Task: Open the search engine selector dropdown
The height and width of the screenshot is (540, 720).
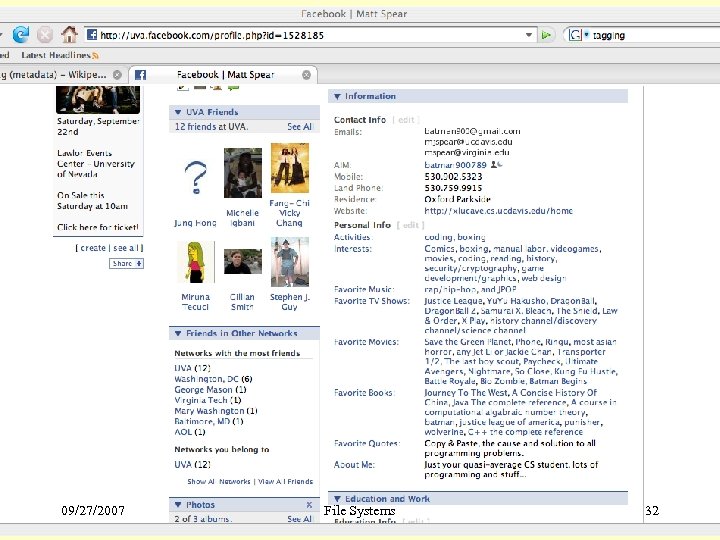Action: 586,34
